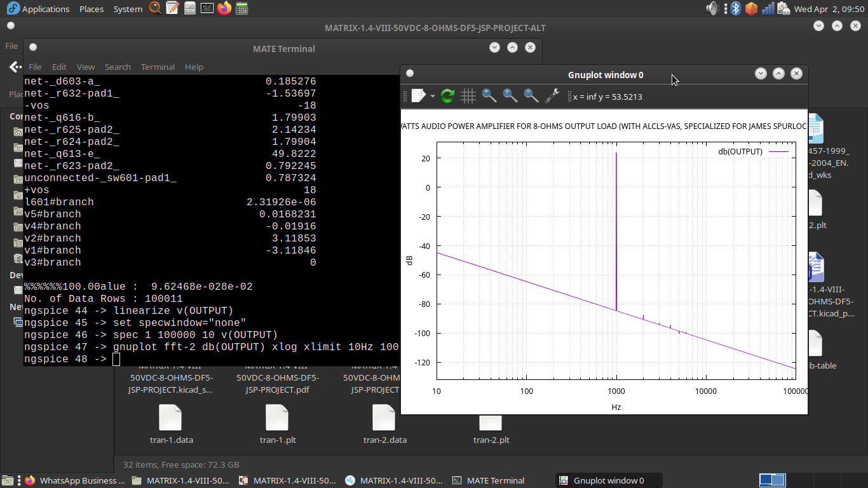868x488 pixels.
Task: Launch the file cabinet file manager icon
Action: point(189,8)
